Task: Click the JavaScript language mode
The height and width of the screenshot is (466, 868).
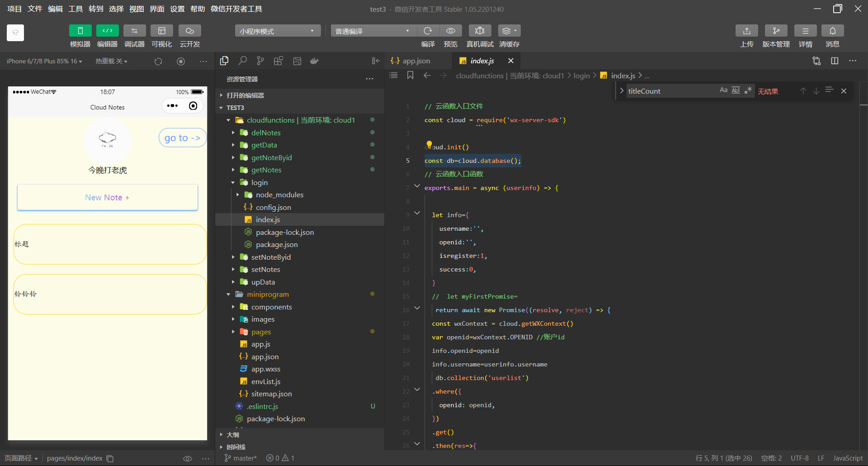Action: 848,458
